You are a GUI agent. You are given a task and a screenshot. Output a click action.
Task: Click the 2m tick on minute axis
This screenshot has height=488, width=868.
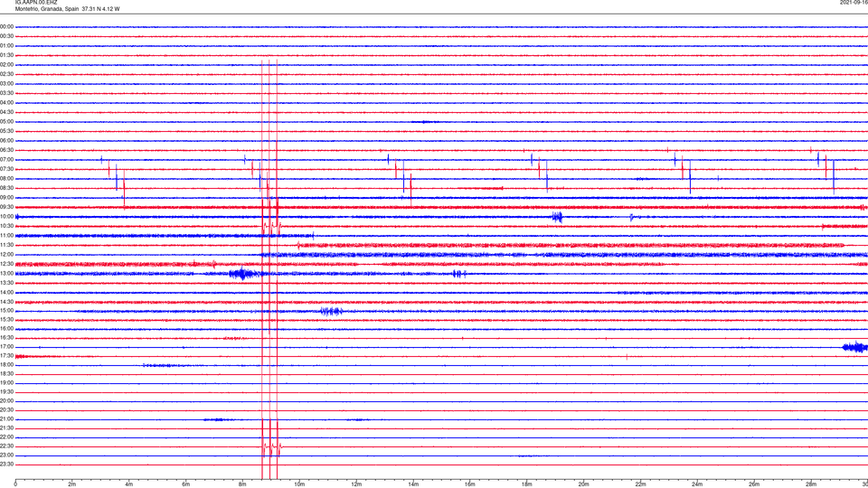point(72,484)
